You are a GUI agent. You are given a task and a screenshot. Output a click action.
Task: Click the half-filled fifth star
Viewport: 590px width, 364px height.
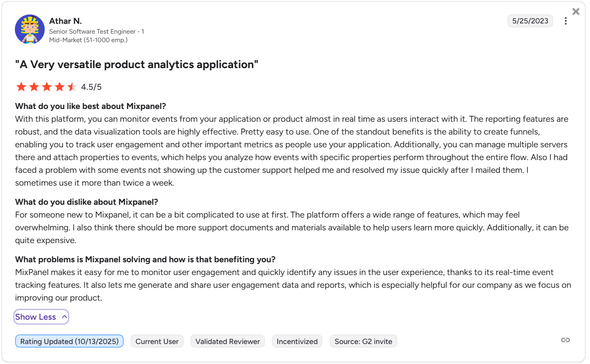pos(72,87)
